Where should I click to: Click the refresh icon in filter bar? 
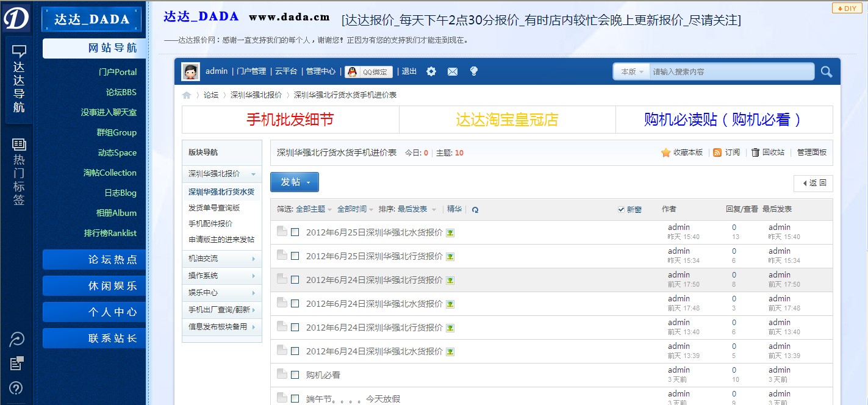point(475,209)
